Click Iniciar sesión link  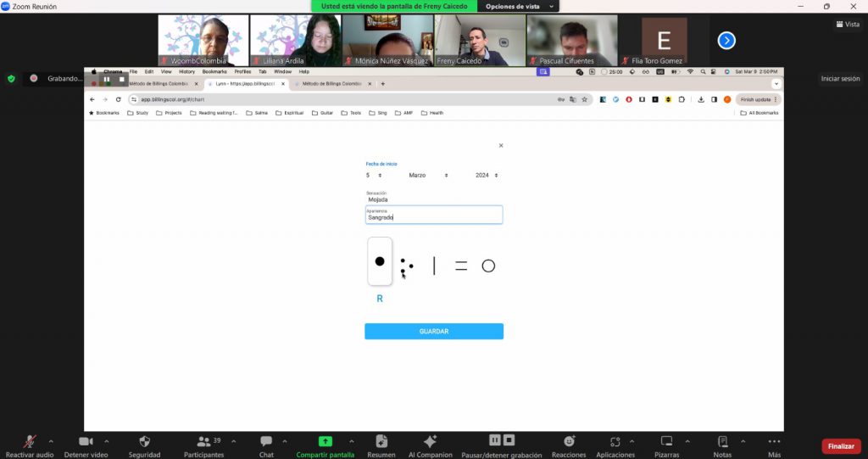pos(840,79)
